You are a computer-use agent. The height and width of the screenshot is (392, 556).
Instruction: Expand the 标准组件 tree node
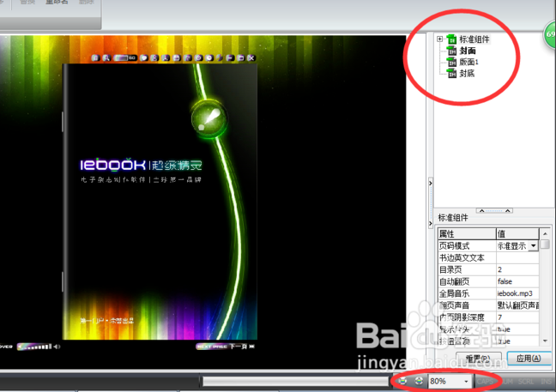(439, 39)
